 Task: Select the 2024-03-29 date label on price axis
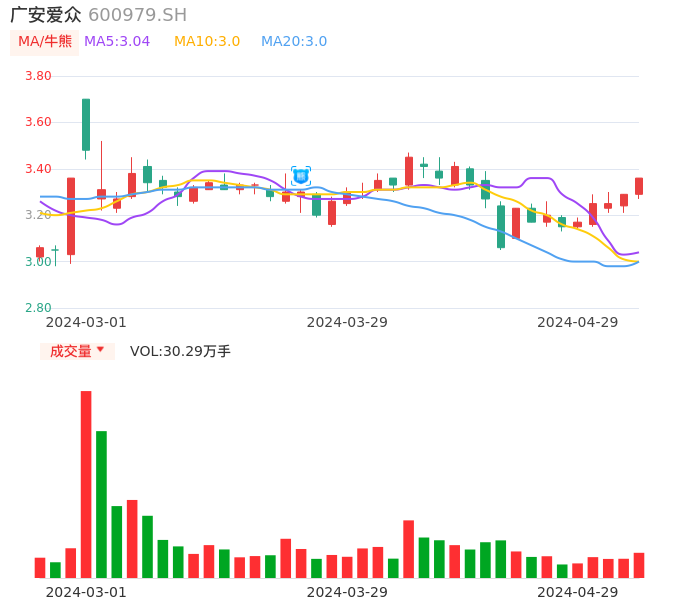(x=347, y=322)
